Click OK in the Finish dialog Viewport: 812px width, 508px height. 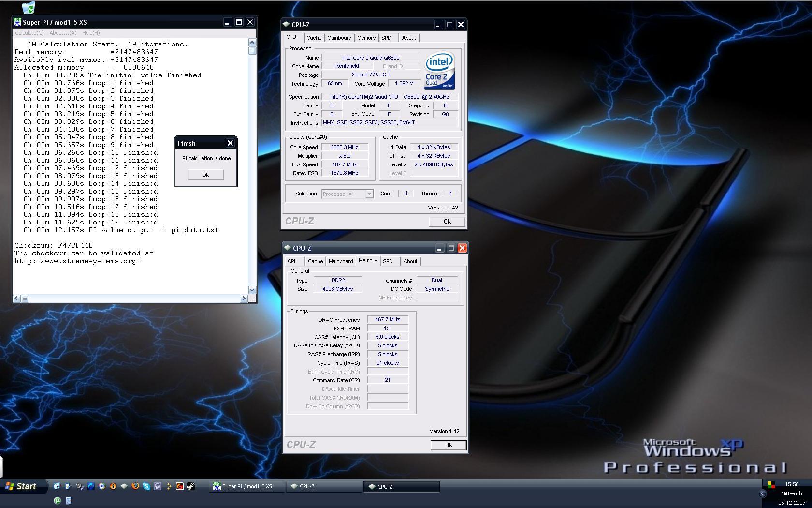click(205, 175)
